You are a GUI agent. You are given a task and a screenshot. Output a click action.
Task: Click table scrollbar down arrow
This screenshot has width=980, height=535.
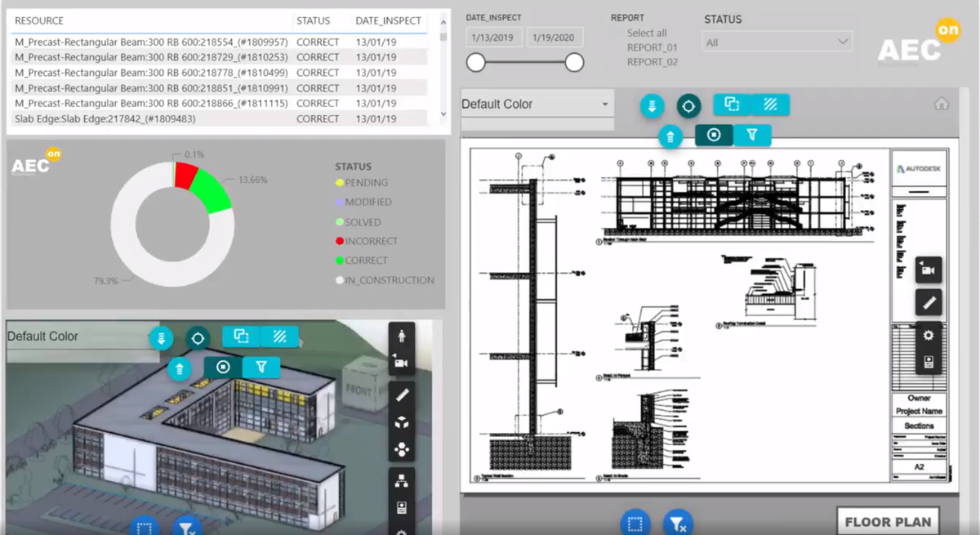(x=443, y=115)
